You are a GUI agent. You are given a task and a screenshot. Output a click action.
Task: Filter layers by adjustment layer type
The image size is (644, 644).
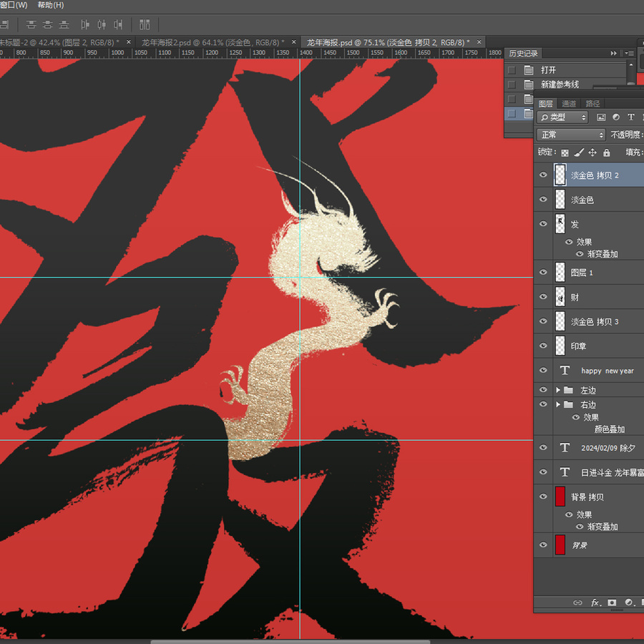[616, 117]
